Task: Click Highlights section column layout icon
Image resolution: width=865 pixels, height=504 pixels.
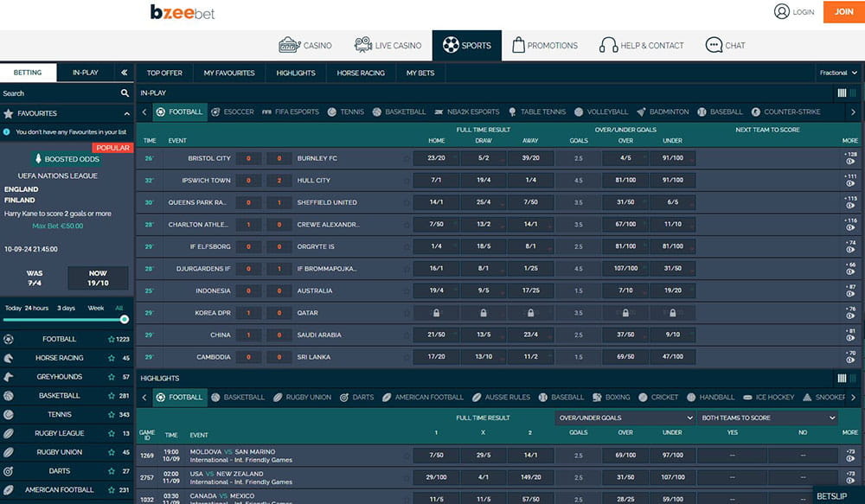Action: pyautogui.click(x=842, y=379)
